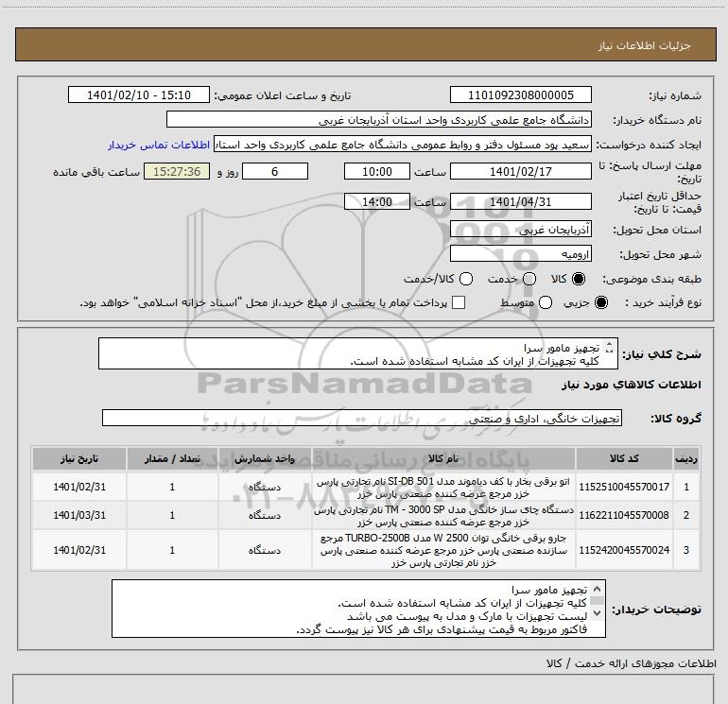728x704 pixels.
Task: Click the ردیف column header
Action: 686,459
